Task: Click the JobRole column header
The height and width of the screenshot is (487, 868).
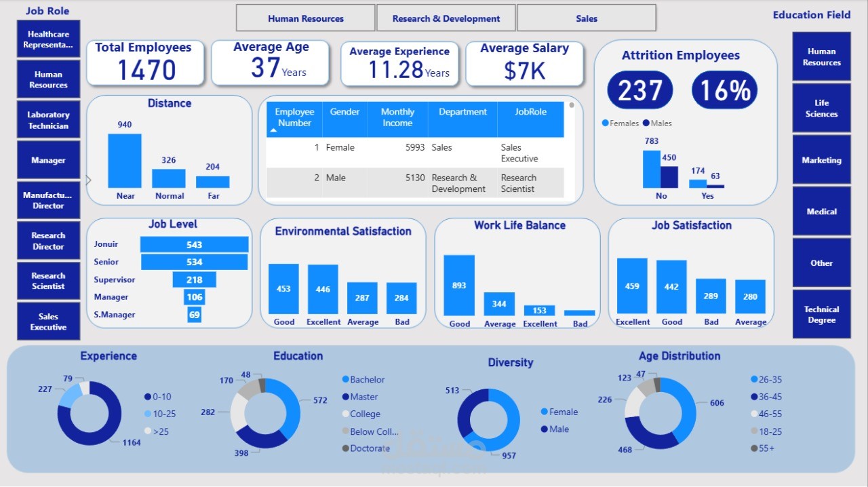Action: click(x=530, y=119)
